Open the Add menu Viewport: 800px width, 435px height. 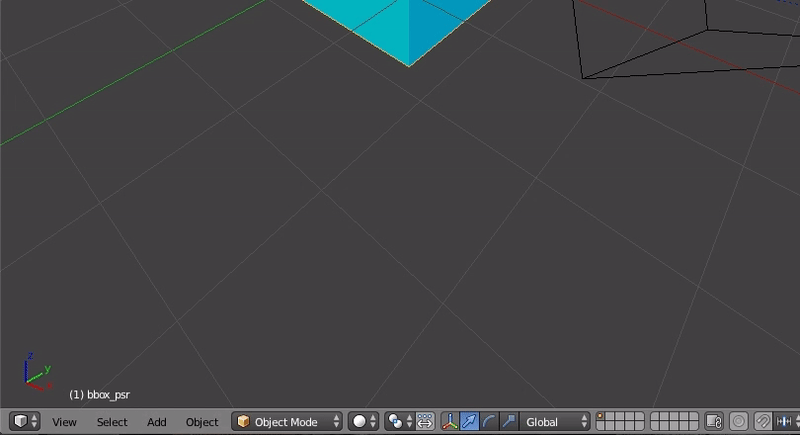(157, 422)
